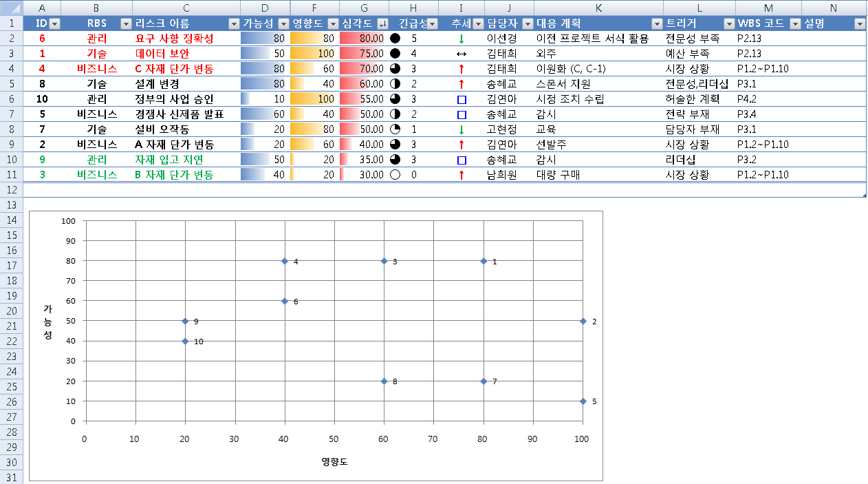Open the 트리거 column filter dropdown
The image size is (868, 484).
point(728,23)
